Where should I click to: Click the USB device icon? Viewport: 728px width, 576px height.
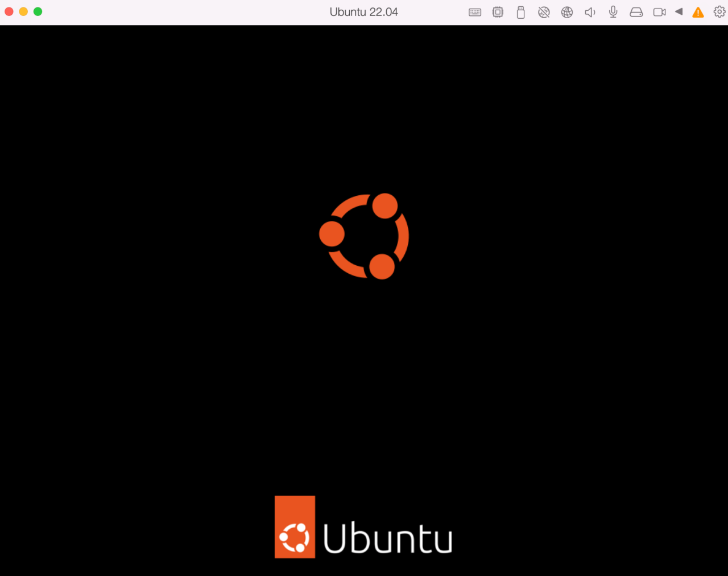click(521, 11)
